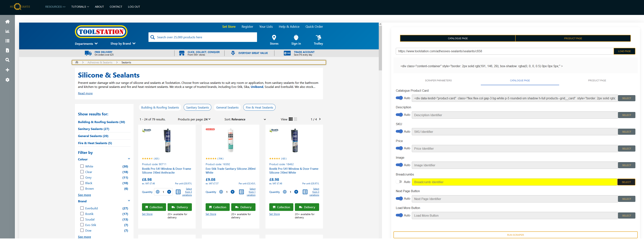Click Select button for Breadcrumb Identifier
Screen dimensions: 644x240
(x=626, y=182)
